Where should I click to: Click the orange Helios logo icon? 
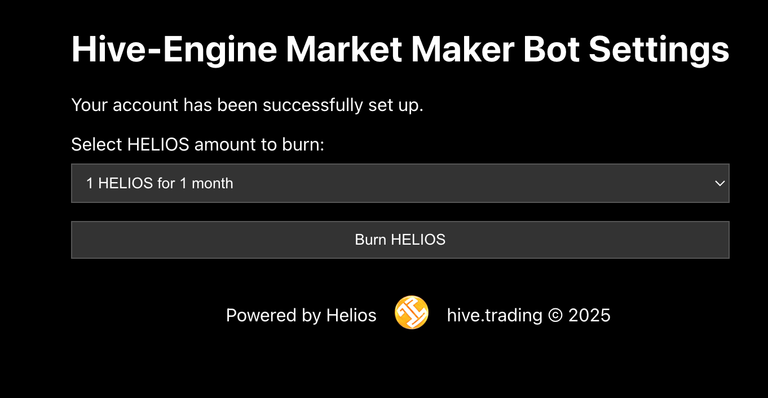coord(411,312)
